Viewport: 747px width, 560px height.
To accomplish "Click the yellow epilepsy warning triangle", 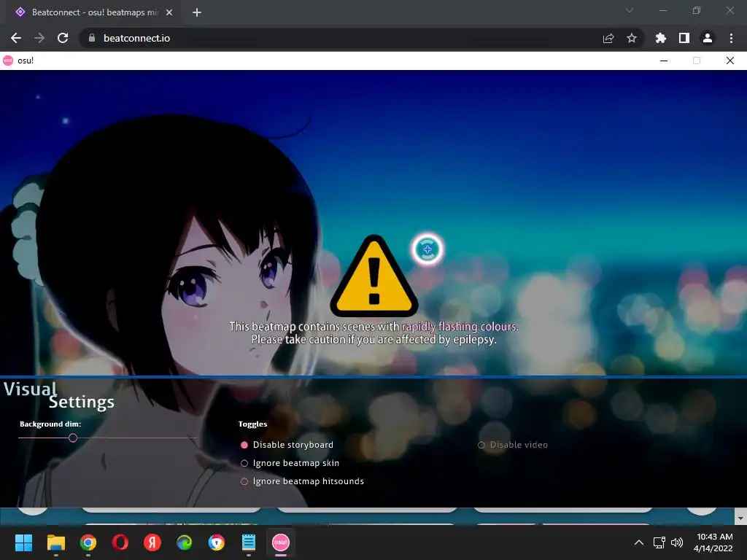I will click(x=374, y=276).
